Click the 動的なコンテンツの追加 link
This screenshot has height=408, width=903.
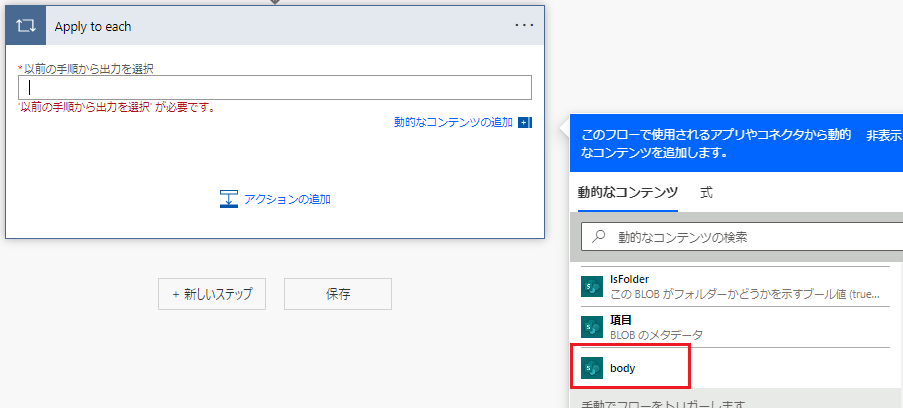453,122
